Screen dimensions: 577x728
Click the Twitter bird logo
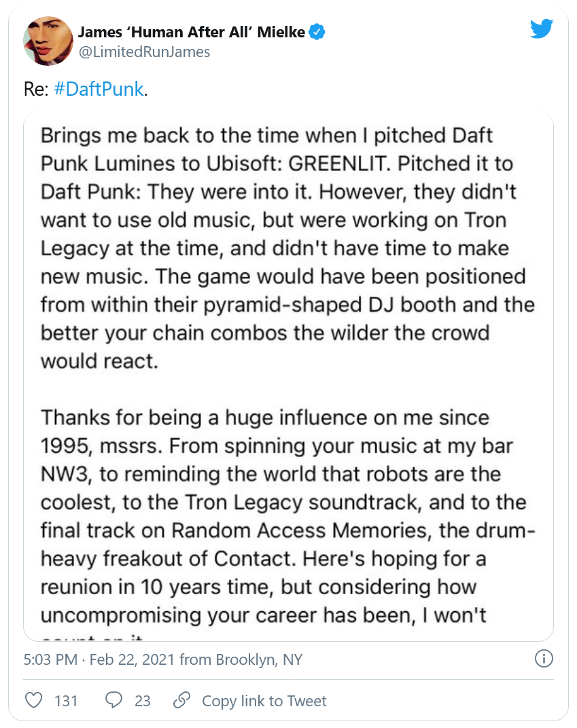(542, 29)
